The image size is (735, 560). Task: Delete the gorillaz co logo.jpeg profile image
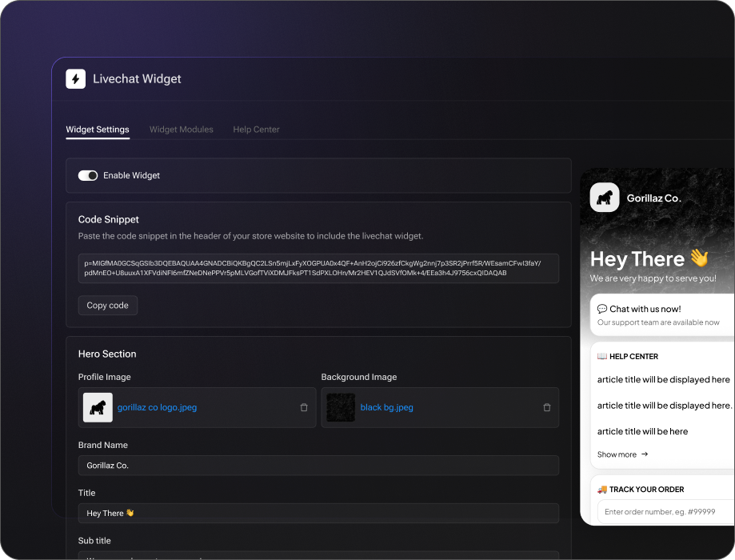pos(304,407)
